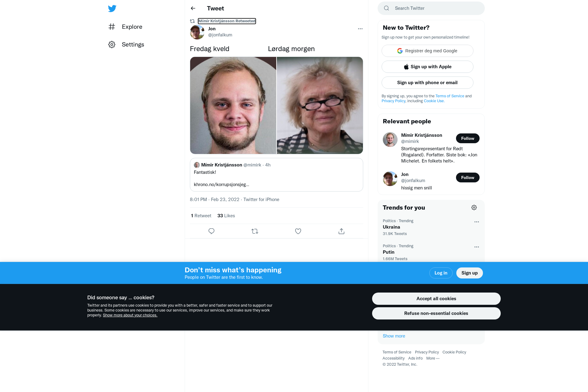Click the share icon below the tweet
Screen dimensions: 588x392
coord(341,231)
